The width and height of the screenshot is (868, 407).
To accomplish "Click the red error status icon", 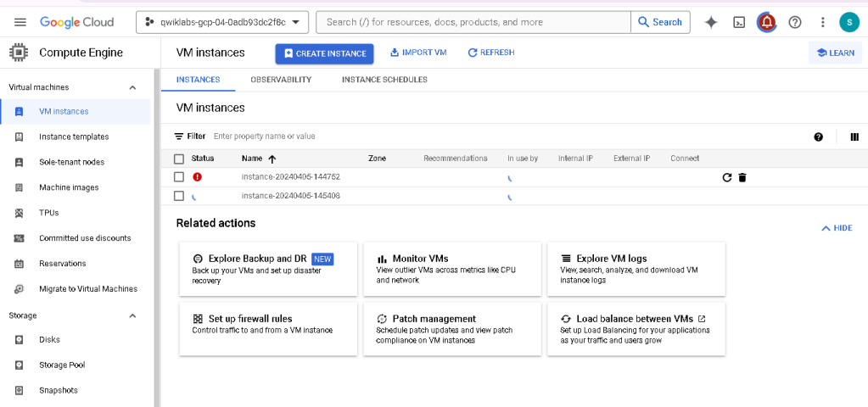I will (197, 177).
